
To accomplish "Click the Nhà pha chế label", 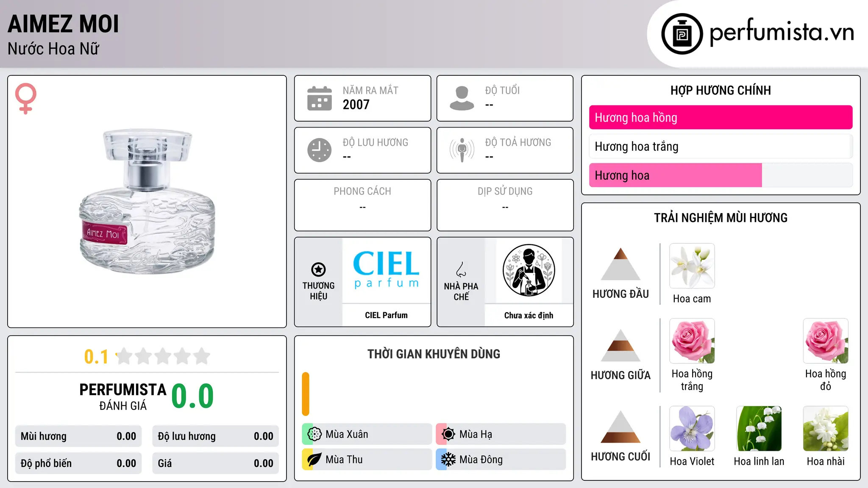I will click(461, 291).
